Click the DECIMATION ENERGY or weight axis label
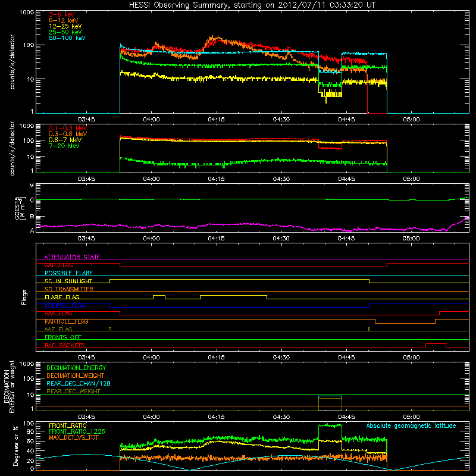This screenshot has height=476, width=476. pos(9,386)
